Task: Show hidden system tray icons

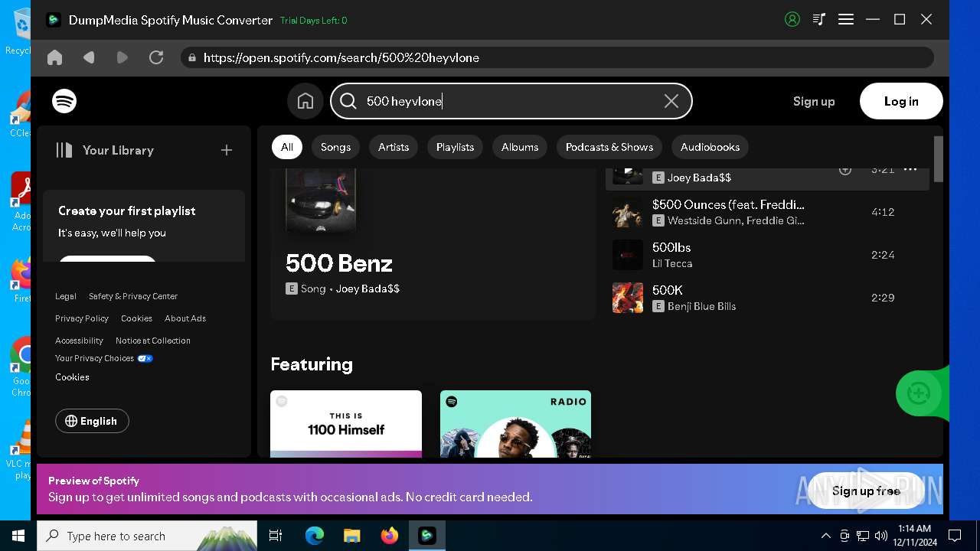Action: pos(825,536)
